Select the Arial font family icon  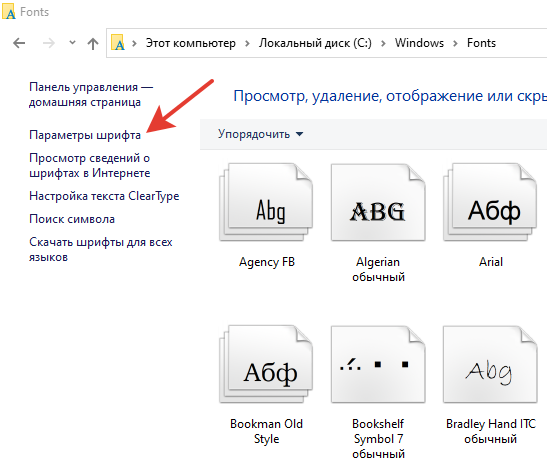[490, 202]
